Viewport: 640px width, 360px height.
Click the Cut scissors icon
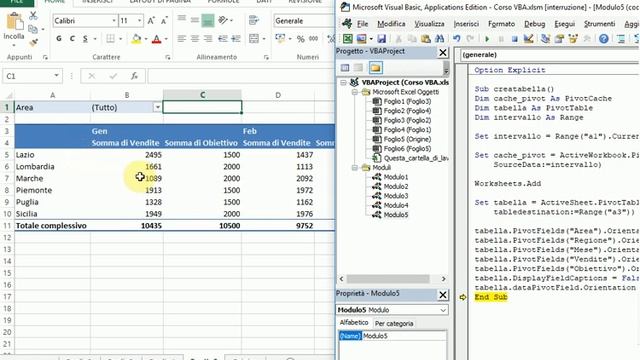(x=33, y=16)
